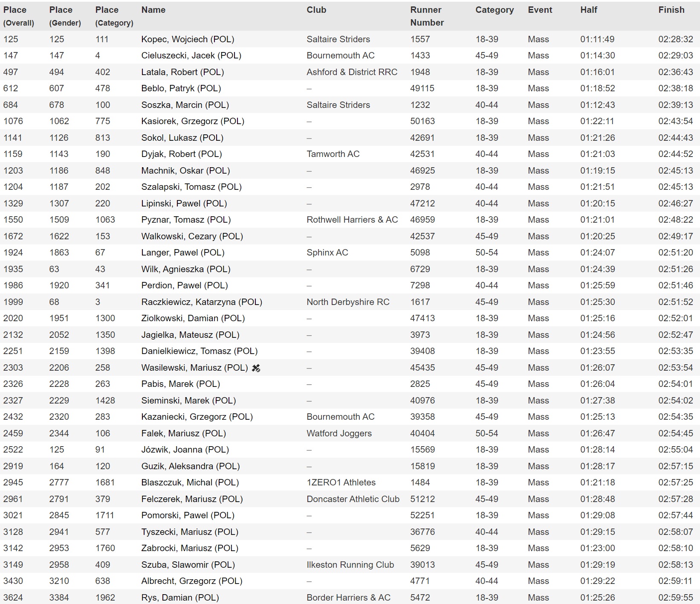Select Józwik, Joanna (POL)
700x604 pixels.
[185, 450]
